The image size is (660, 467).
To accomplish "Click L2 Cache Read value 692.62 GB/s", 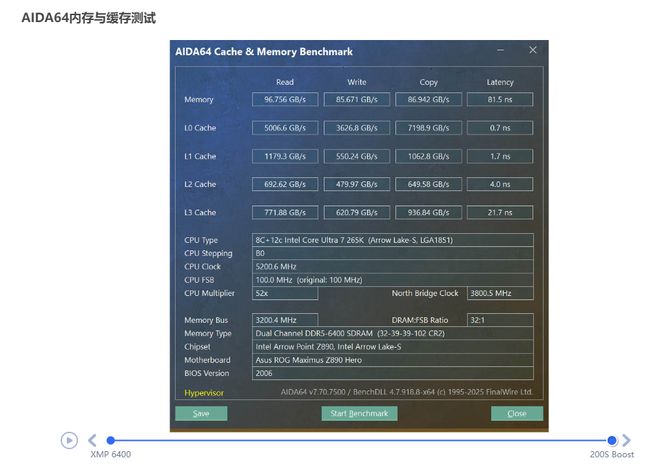I will (285, 184).
